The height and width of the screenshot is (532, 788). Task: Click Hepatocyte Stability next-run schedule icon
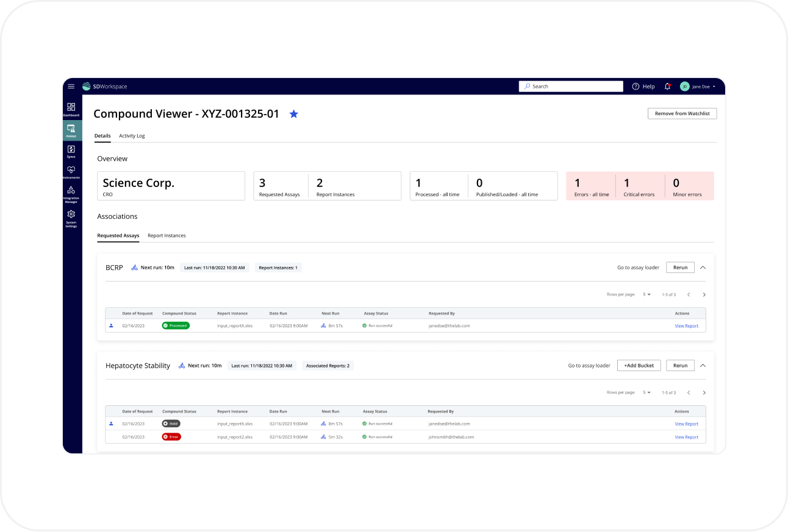coord(182,366)
